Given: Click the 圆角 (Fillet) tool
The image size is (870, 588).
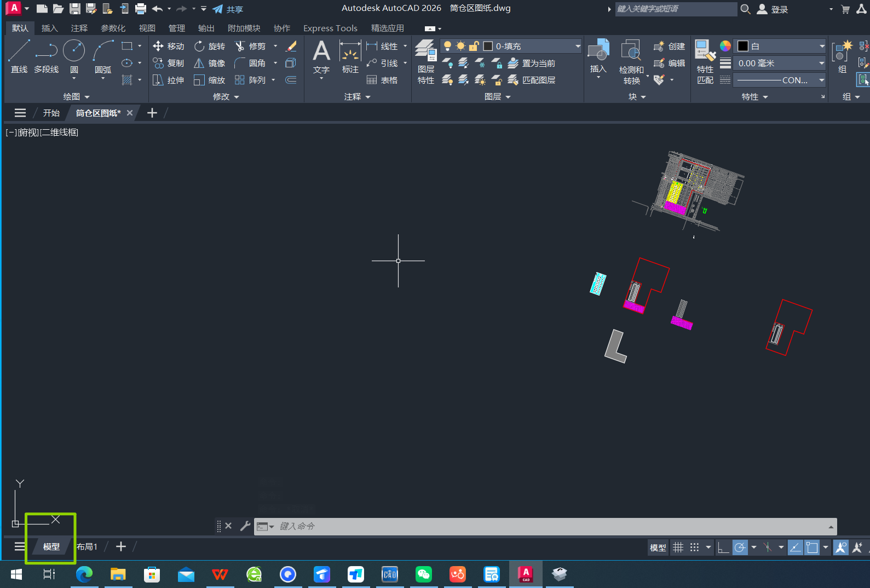Looking at the screenshot, I should point(250,63).
